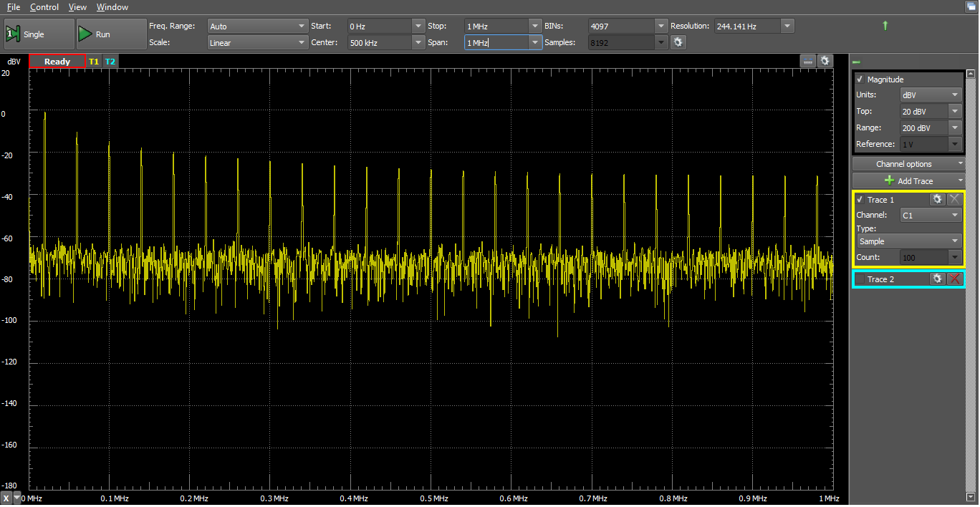
Task: Collapse side panel using green minus icon
Action: pyautogui.click(x=857, y=63)
